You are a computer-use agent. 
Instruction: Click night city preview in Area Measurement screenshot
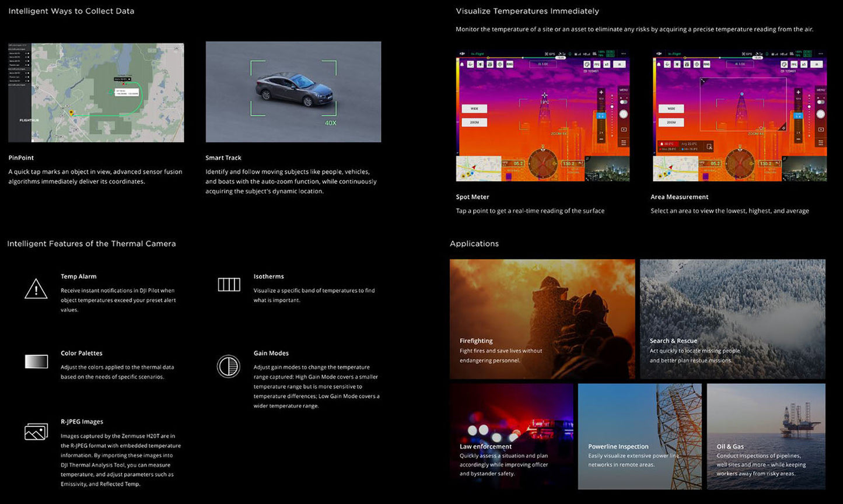click(x=804, y=169)
